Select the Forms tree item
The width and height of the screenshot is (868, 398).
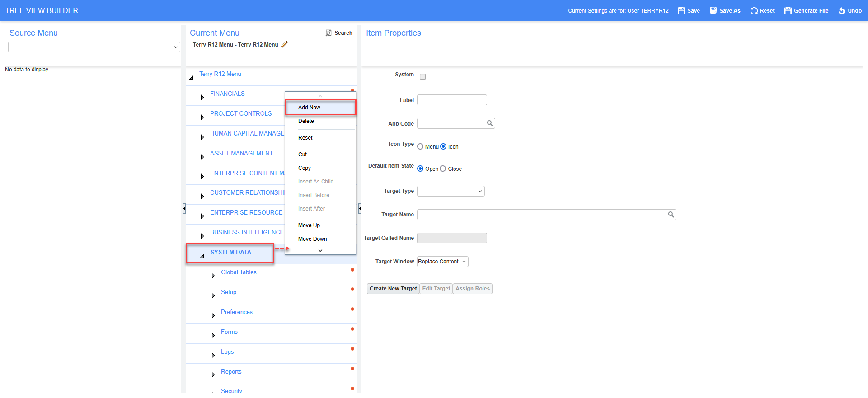point(229,332)
